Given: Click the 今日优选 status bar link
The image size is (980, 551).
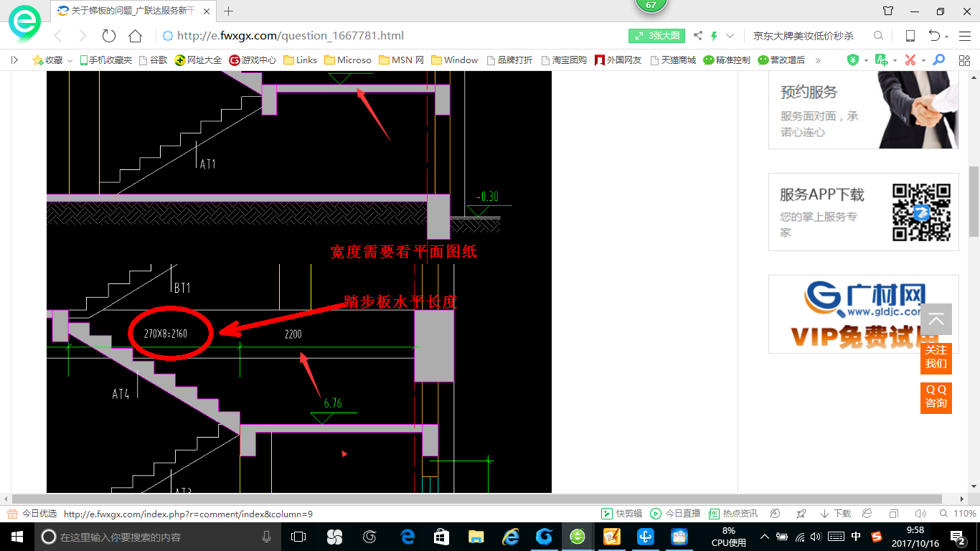Looking at the screenshot, I should [x=32, y=514].
